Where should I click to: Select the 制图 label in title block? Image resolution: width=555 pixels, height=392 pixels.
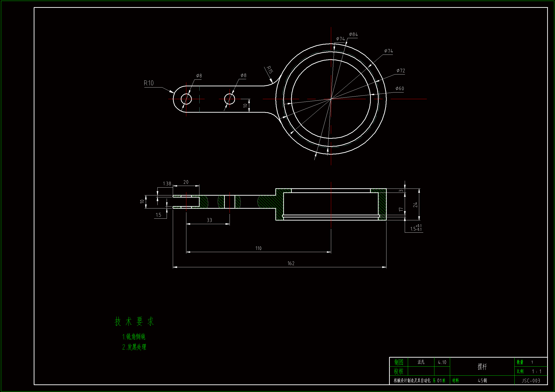click(399, 362)
